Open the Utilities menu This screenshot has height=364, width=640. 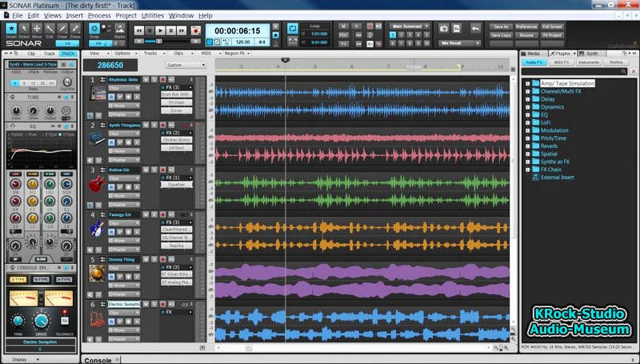pos(153,15)
